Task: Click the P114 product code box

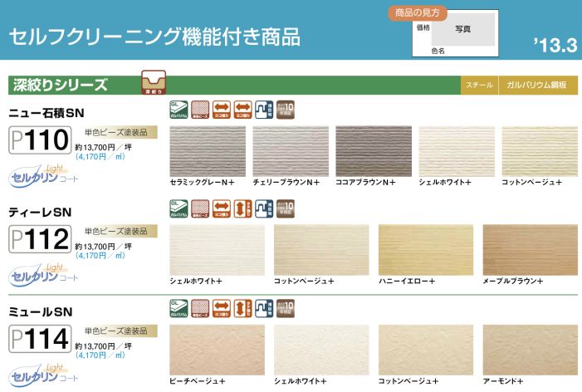Action: click(40, 339)
